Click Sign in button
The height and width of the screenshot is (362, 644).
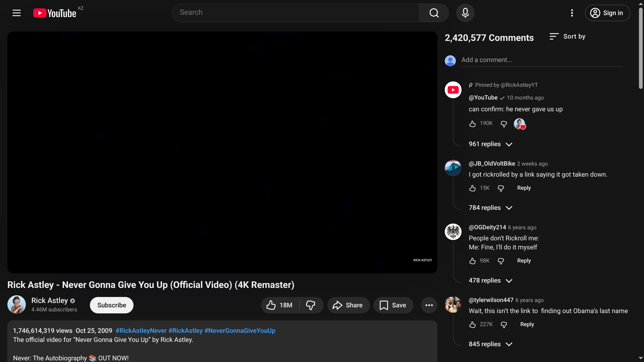pyautogui.click(x=607, y=13)
